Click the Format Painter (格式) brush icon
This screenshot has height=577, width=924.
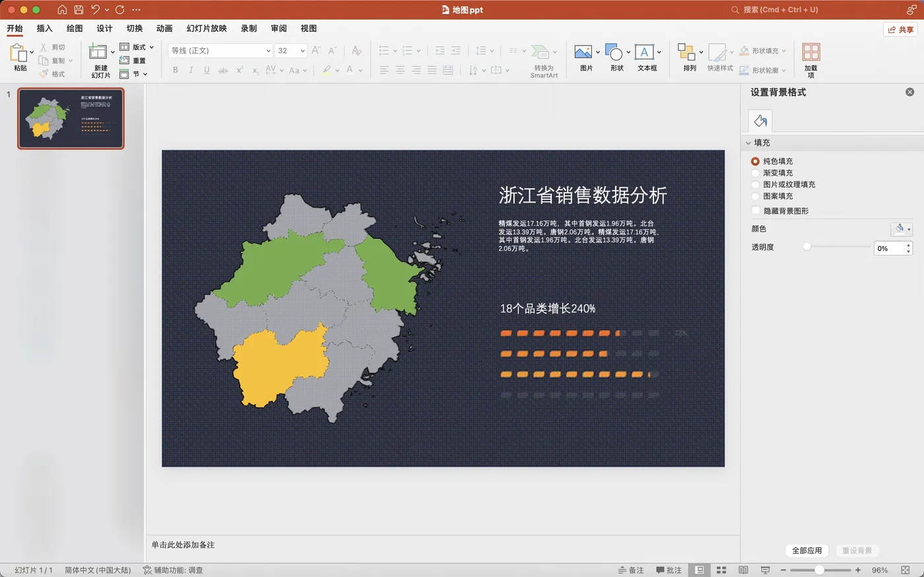(x=44, y=74)
